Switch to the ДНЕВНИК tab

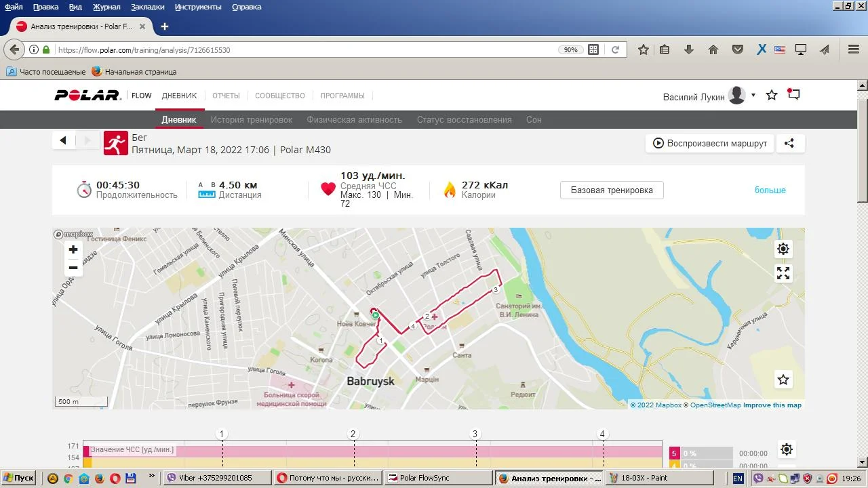click(180, 96)
